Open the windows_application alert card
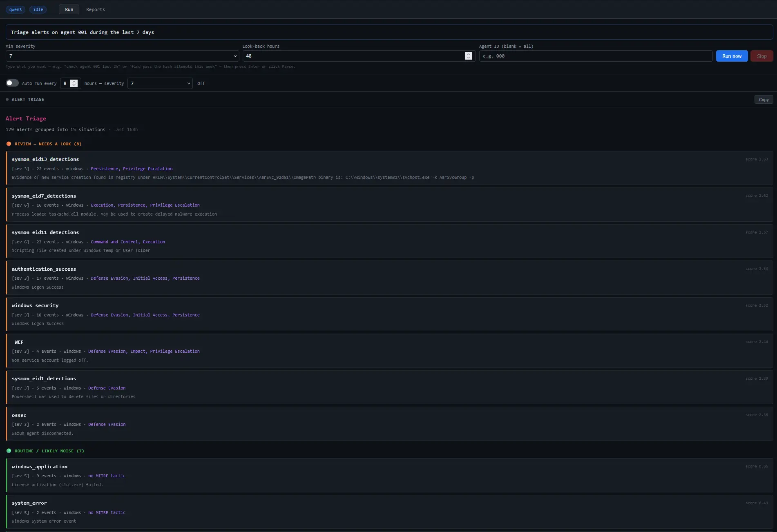The width and height of the screenshot is (777, 532). pos(389,475)
